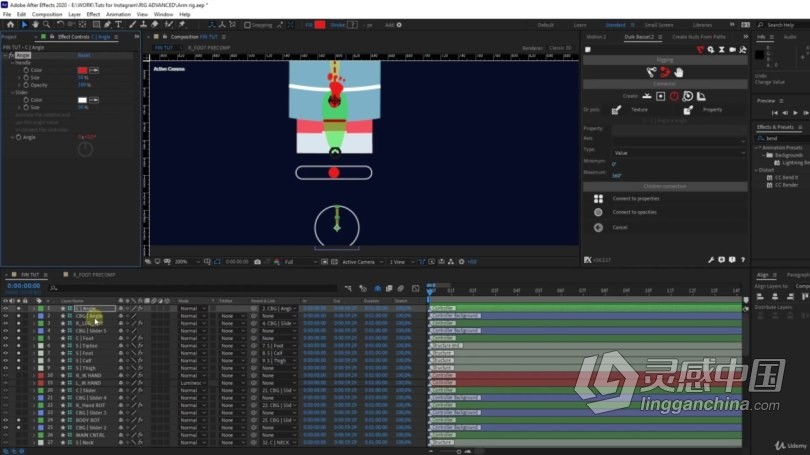Click the red Handle Color swatch

pos(82,70)
